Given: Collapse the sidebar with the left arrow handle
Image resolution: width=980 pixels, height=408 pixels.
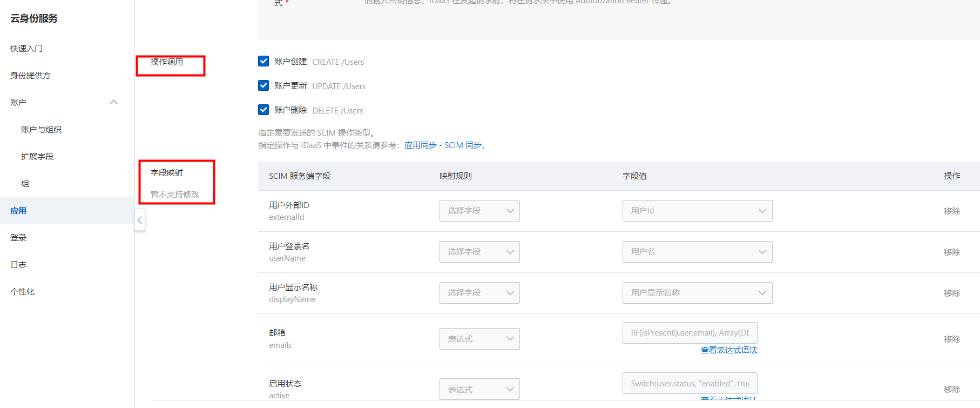Looking at the screenshot, I should tap(140, 220).
